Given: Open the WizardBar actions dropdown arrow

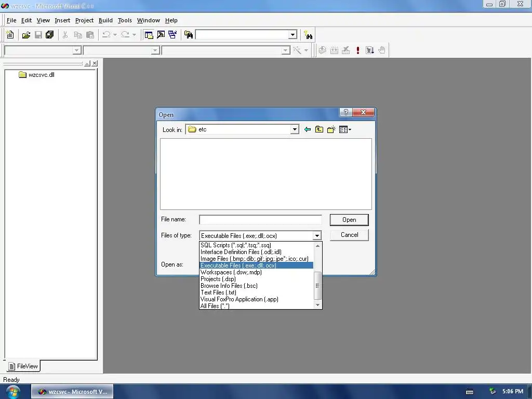Looking at the screenshot, I should pyautogui.click(x=306, y=50).
